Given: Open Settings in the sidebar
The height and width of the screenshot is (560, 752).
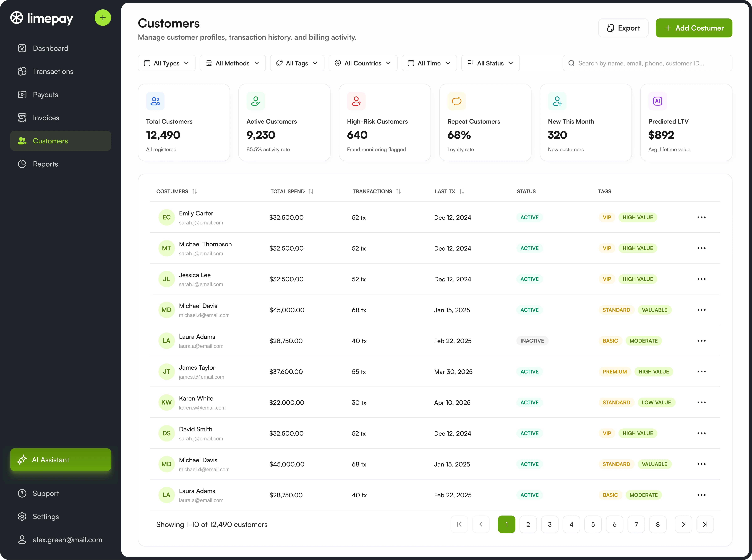Looking at the screenshot, I should point(61,517).
